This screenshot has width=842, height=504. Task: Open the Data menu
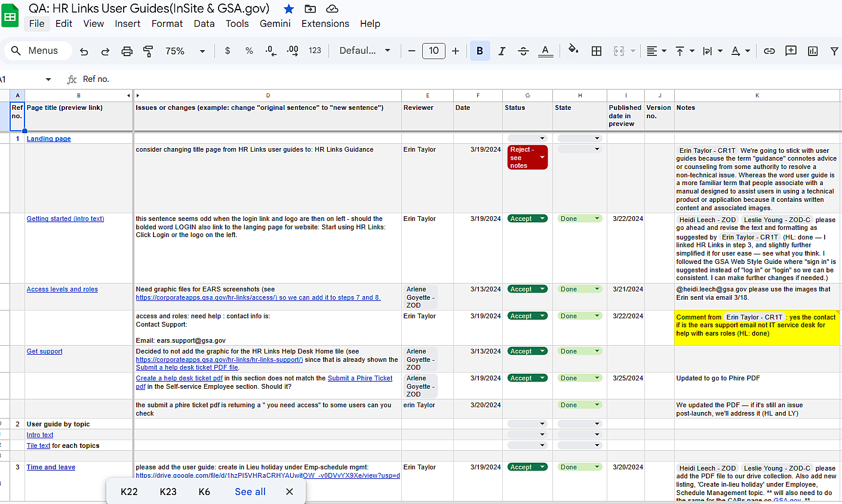point(204,23)
